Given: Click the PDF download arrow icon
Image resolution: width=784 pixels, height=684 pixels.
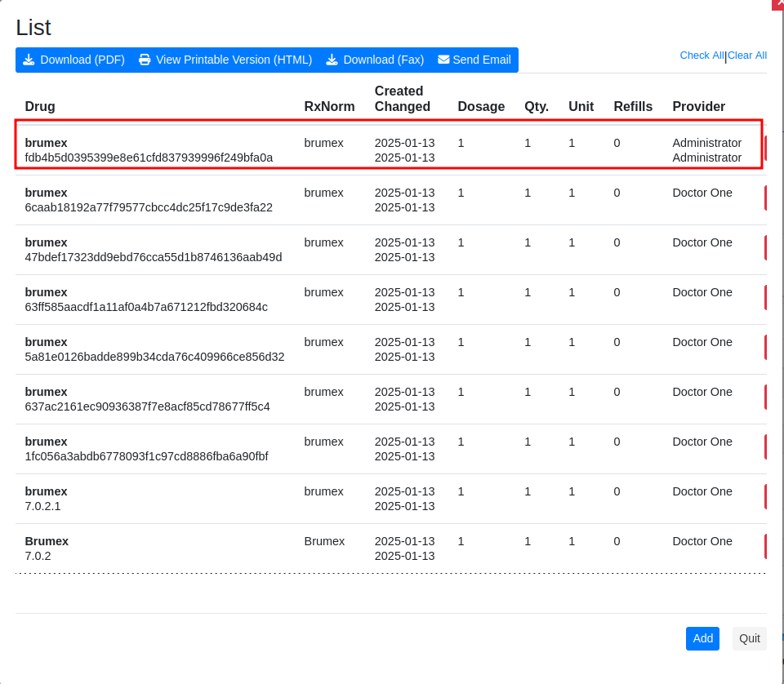Looking at the screenshot, I should [29, 60].
